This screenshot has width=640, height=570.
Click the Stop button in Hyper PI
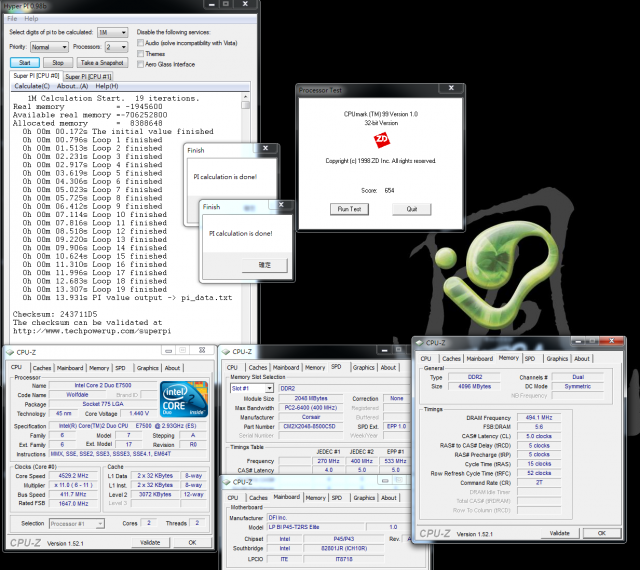click(x=58, y=62)
